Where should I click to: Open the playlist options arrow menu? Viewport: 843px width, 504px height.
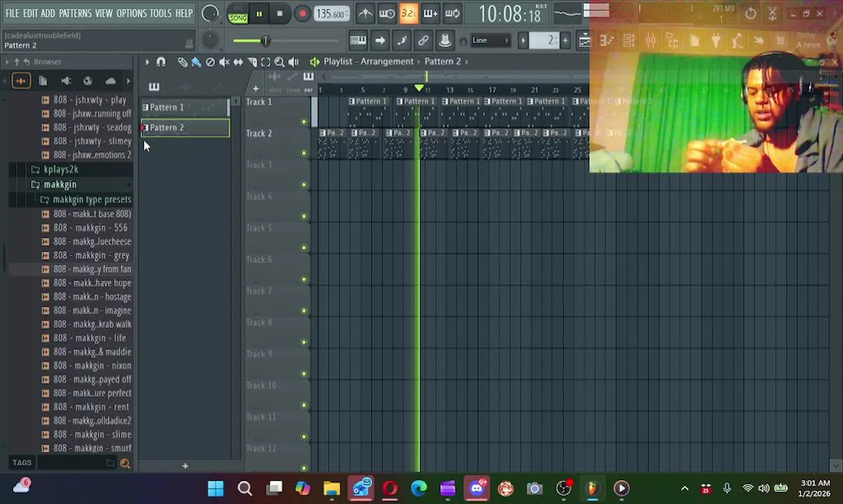147,62
